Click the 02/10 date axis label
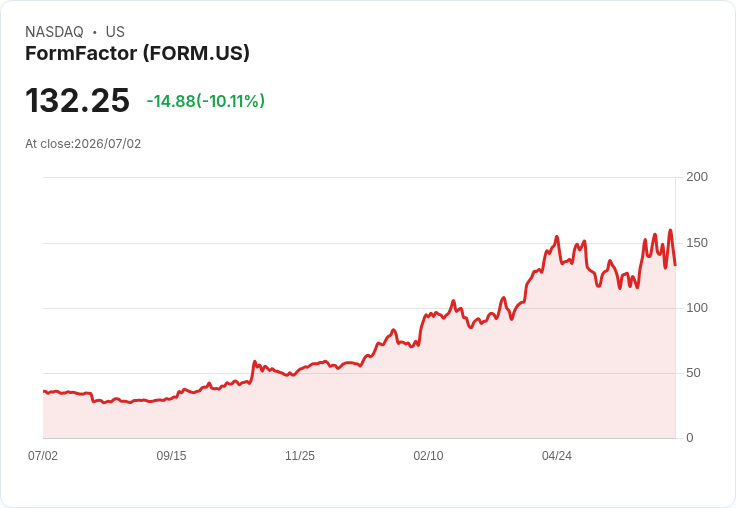Image resolution: width=736 pixels, height=508 pixels. (x=428, y=456)
